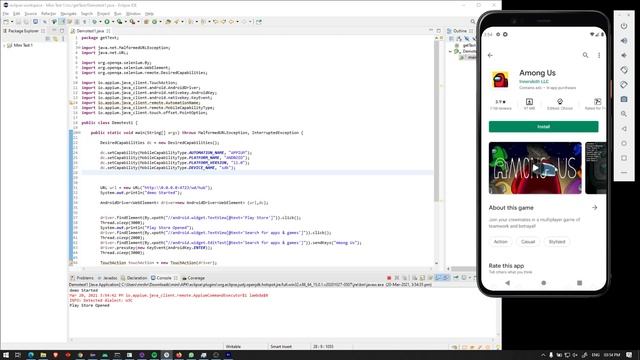Screen dimensions: 640x360
Task: Open the New toolbar dropdown arrow
Action: (12, 22)
